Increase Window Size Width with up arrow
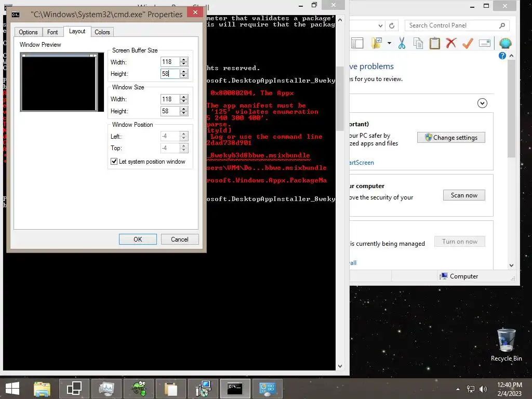Viewport: 532px width, 399px height. 183,97
